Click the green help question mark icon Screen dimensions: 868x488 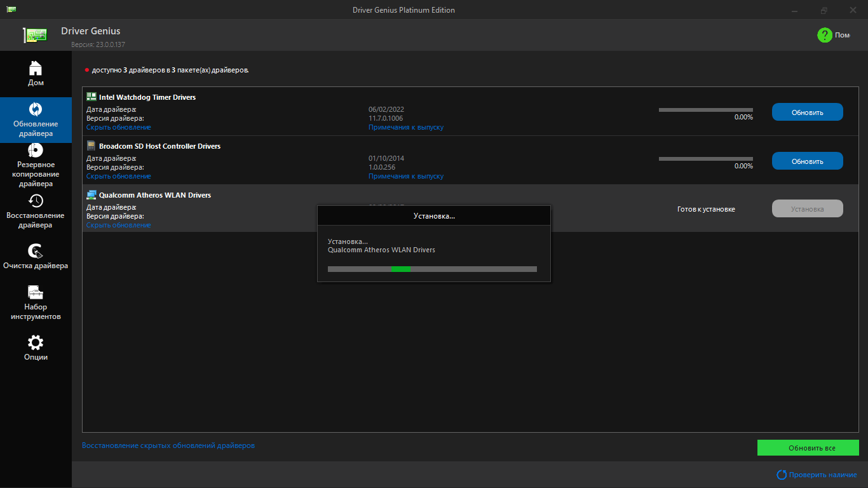click(x=825, y=35)
